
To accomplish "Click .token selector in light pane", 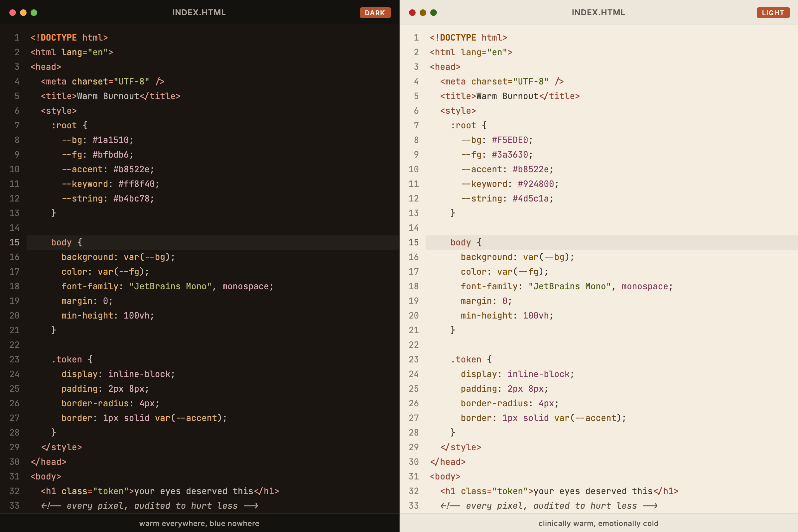I will (466, 360).
